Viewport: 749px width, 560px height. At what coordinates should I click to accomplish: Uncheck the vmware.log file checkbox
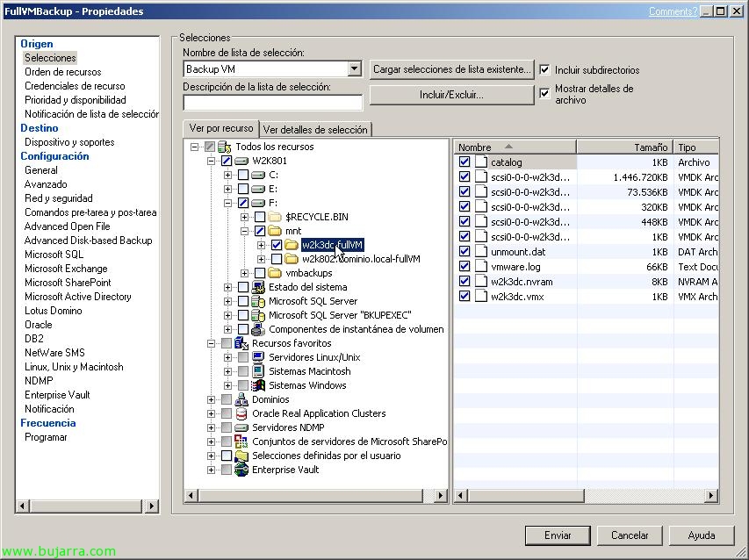click(x=465, y=266)
